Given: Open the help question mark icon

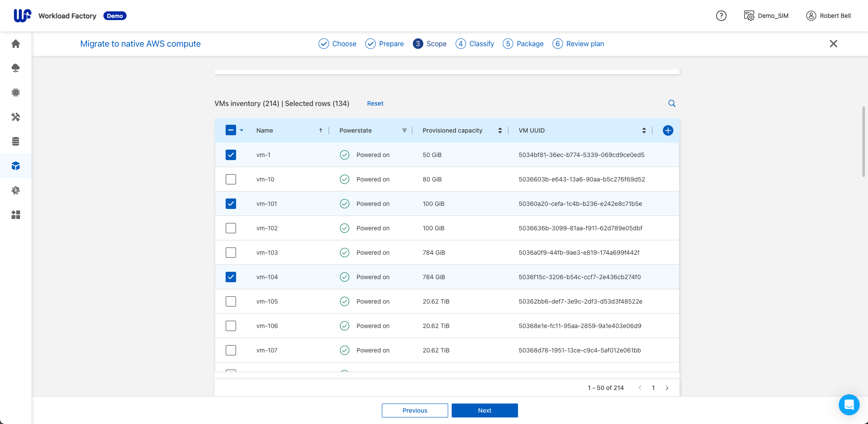Looking at the screenshot, I should pyautogui.click(x=721, y=16).
